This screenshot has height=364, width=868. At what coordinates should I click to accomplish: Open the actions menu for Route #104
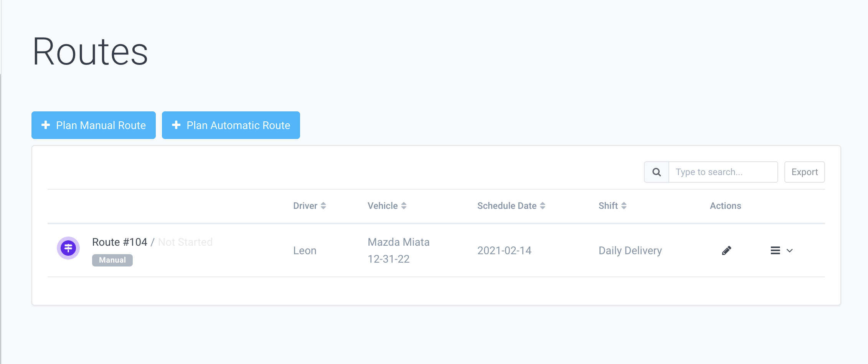pos(781,251)
